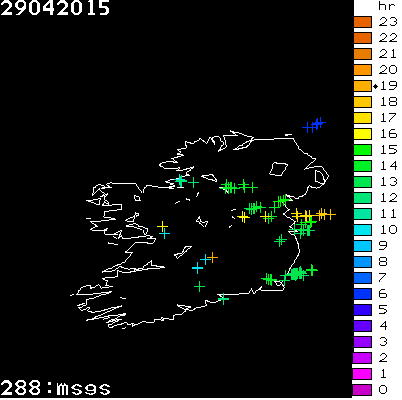Click the legend number '0'
402x400 pixels.
383,390
